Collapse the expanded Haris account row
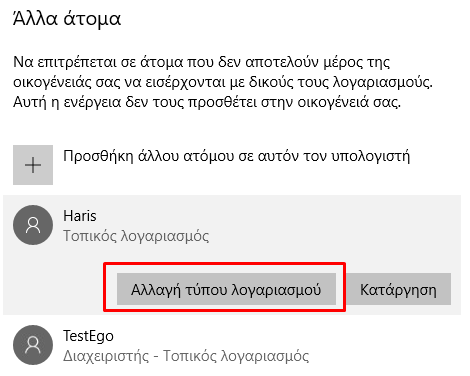The image size is (470, 376). (232, 225)
